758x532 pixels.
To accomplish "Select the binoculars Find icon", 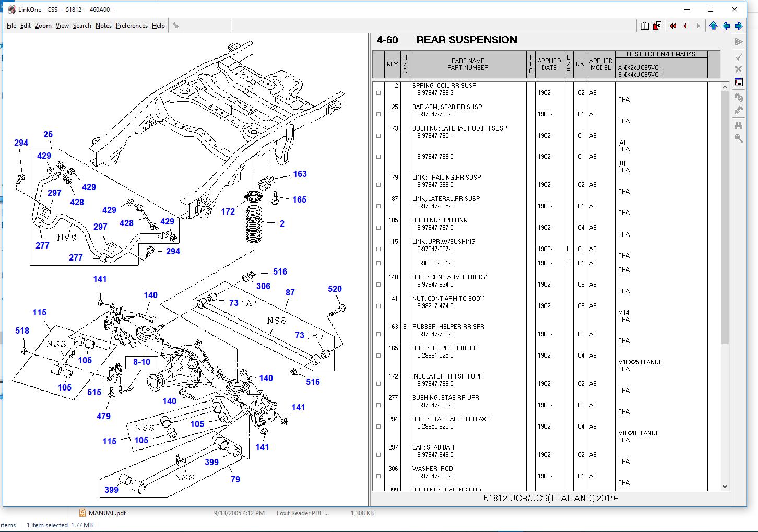I will click(x=738, y=125).
